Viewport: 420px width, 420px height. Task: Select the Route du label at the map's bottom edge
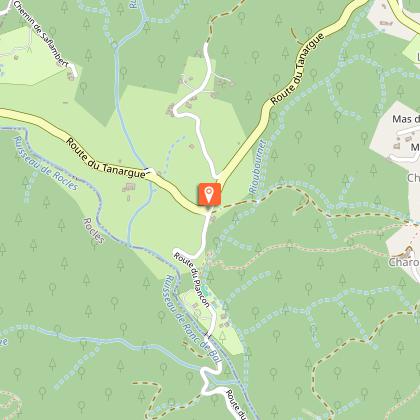(237, 404)
